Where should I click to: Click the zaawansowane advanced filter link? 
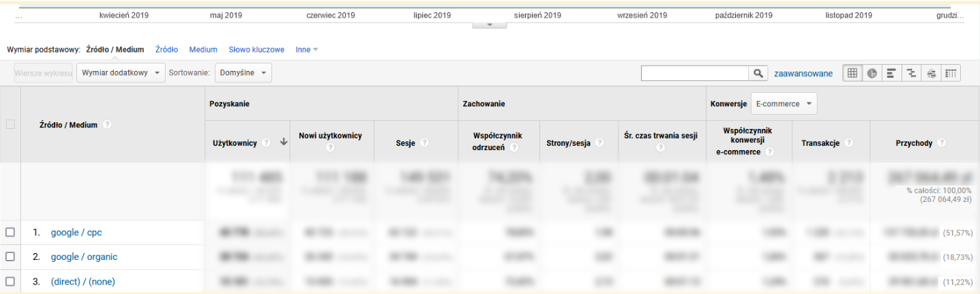point(803,73)
